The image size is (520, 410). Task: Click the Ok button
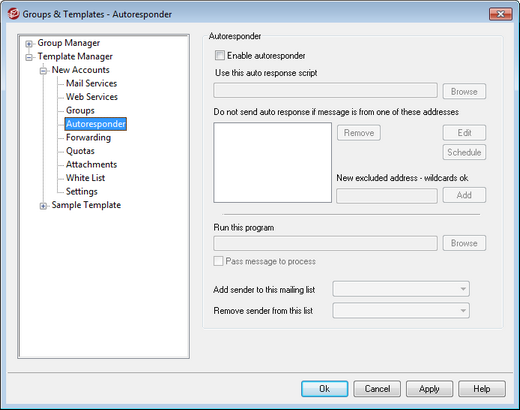pyautogui.click(x=325, y=389)
